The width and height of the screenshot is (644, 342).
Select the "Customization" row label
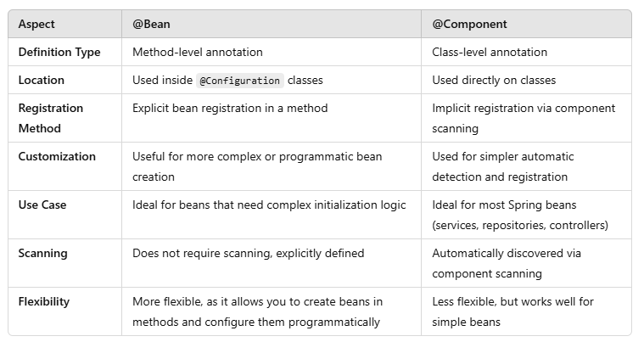(x=57, y=157)
